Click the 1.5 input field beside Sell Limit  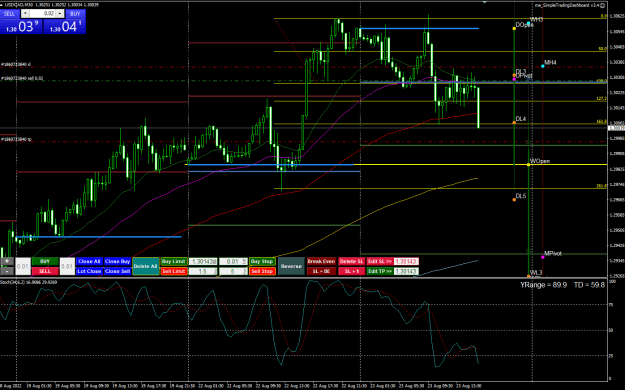click(x=203, y=271)
